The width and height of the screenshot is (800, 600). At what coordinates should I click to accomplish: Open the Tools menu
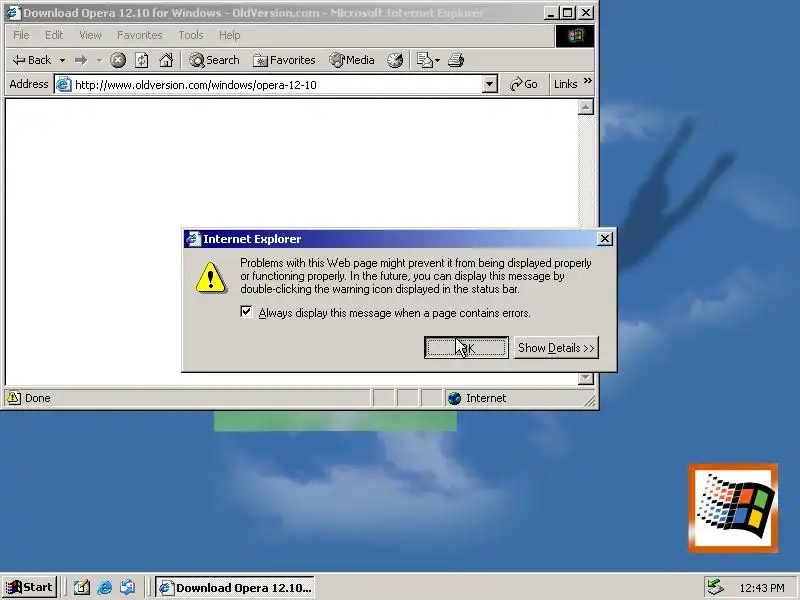pos(191,35)
